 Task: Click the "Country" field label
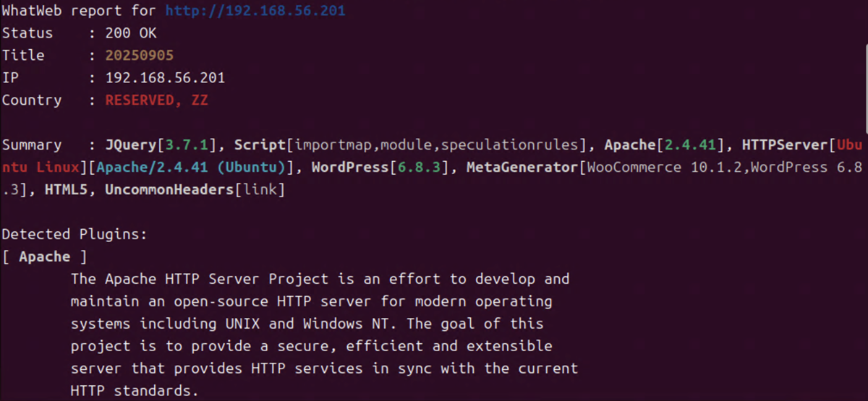point(32,100)
